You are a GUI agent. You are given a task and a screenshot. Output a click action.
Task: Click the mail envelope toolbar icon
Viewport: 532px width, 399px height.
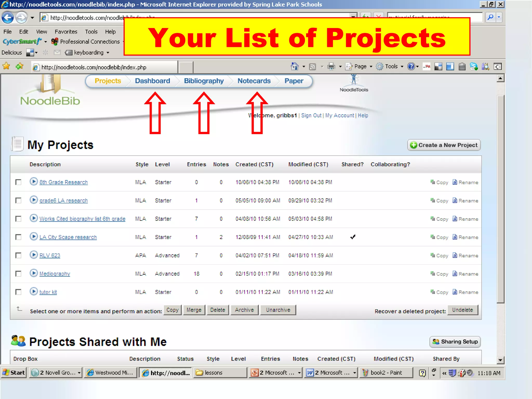click(57, 52)
